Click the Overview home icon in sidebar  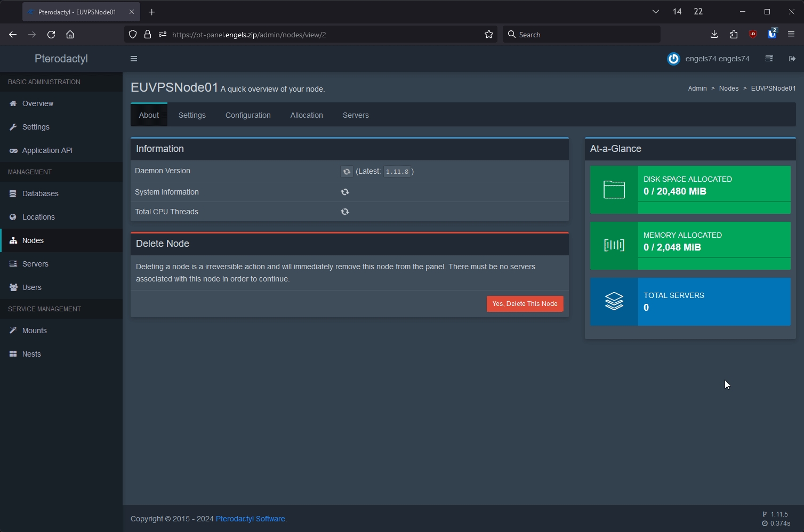point(13,103)
